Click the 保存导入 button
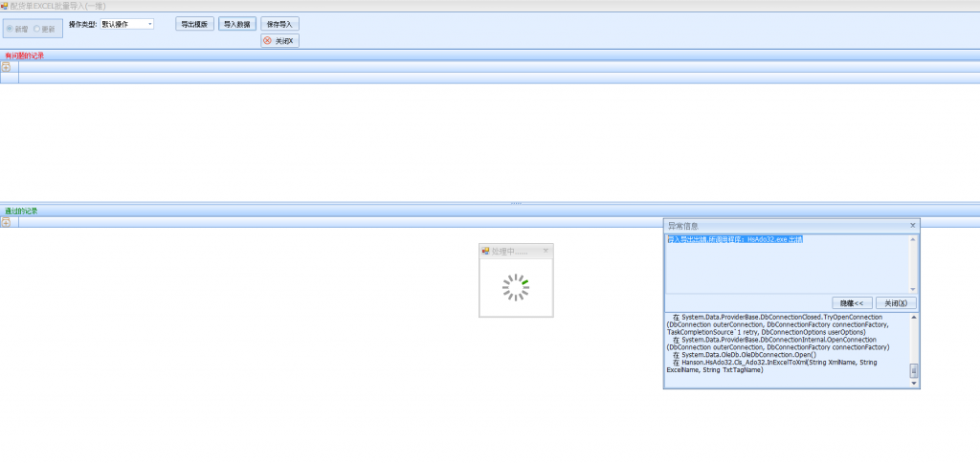980x465 pixels. pos(279,24)
